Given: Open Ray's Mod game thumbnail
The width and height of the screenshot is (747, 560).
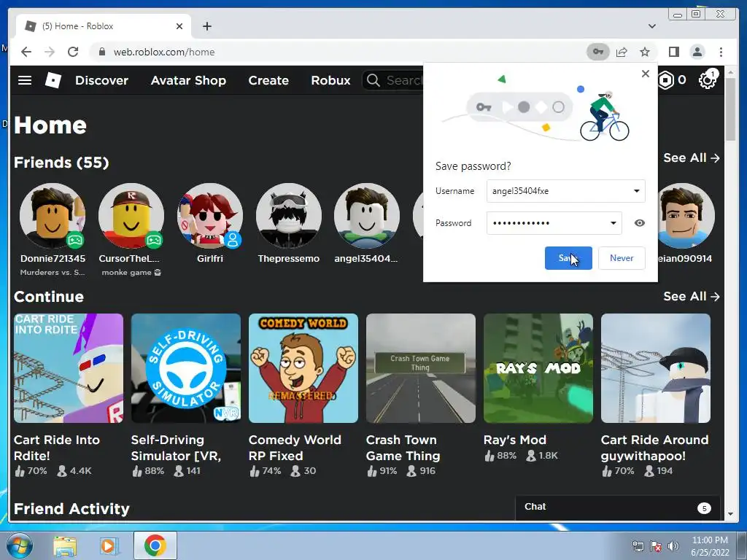Looking at the screenshot, I should click(538, 368).
